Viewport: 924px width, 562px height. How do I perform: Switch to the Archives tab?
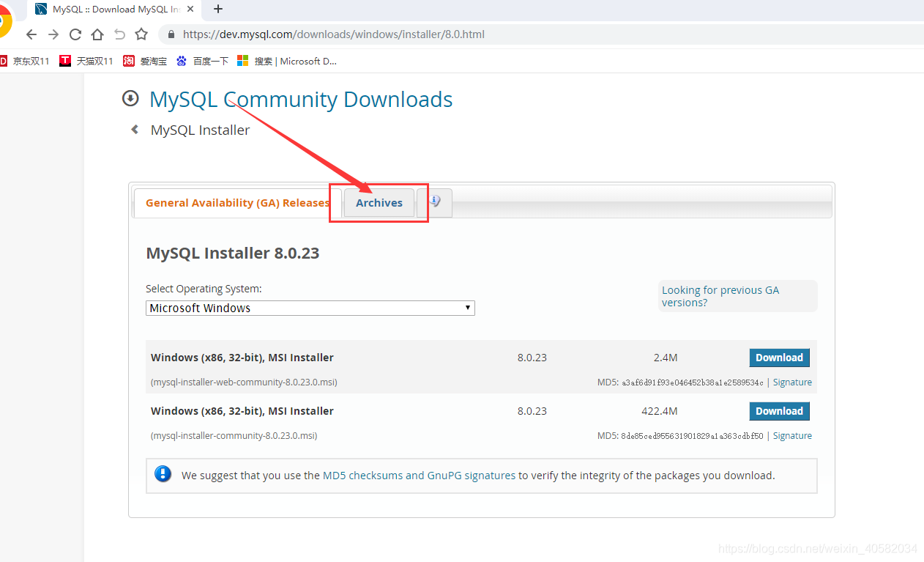(x=379, y=203)
